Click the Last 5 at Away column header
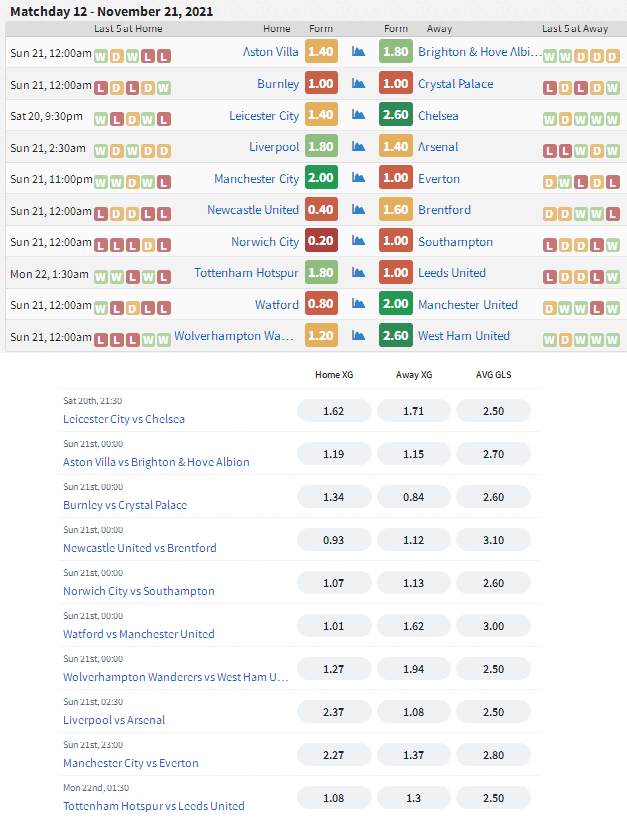This screenshot has width=627, height=820. point(575,29)
